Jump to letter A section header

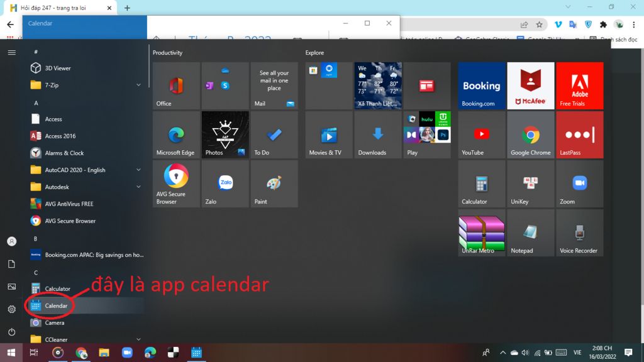36,103
